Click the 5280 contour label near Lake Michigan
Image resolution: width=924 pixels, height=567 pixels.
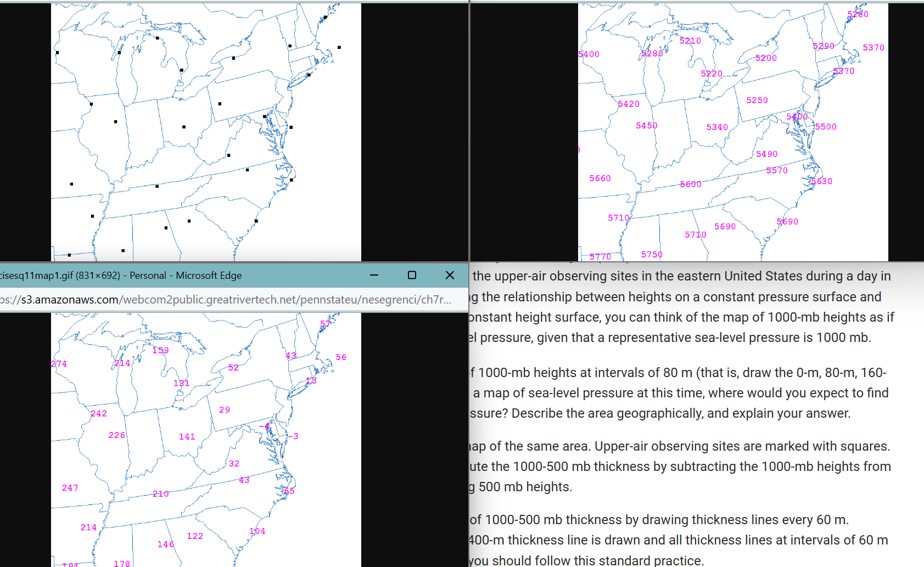point(652,53)
